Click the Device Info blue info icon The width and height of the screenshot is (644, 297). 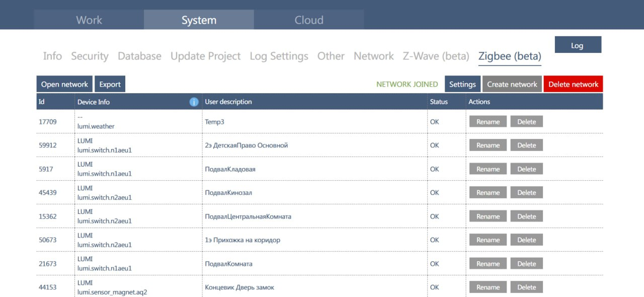tap(194, 102)
